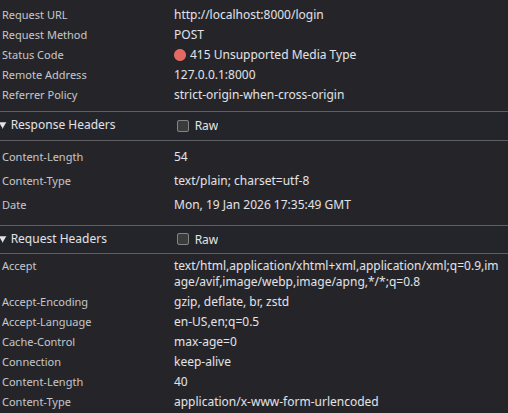
Task: Click the Cache-Control max-age=0 value
Action: 205,342
